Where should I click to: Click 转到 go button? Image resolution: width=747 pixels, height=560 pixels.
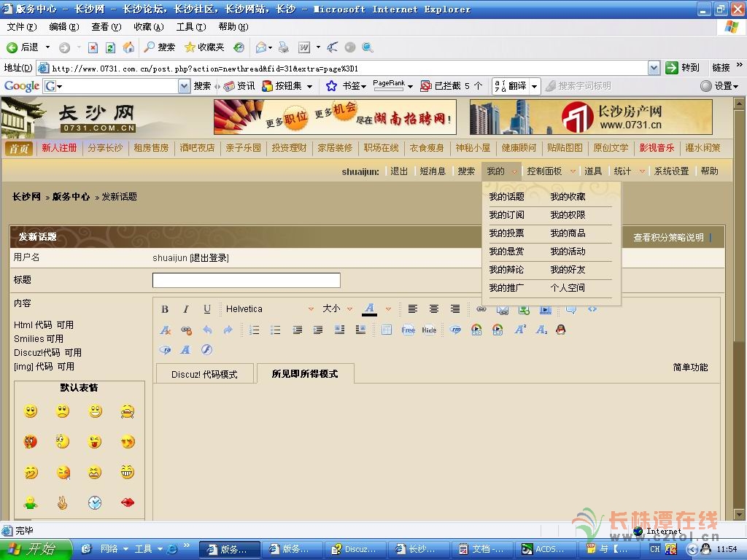682,68
